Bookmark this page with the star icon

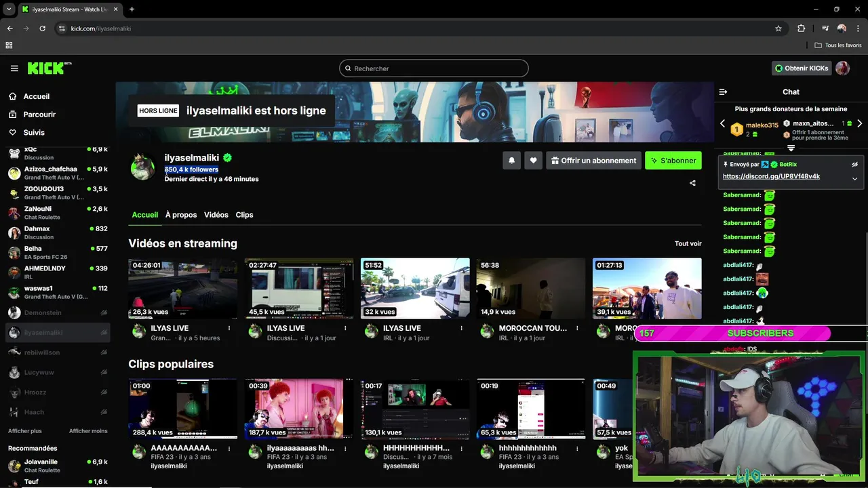point(778,28)
